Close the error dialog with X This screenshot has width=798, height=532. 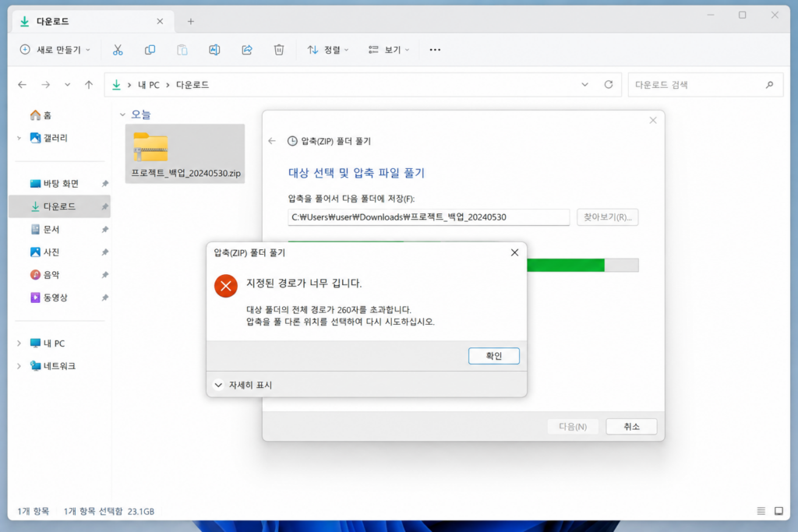coord(514,252)
